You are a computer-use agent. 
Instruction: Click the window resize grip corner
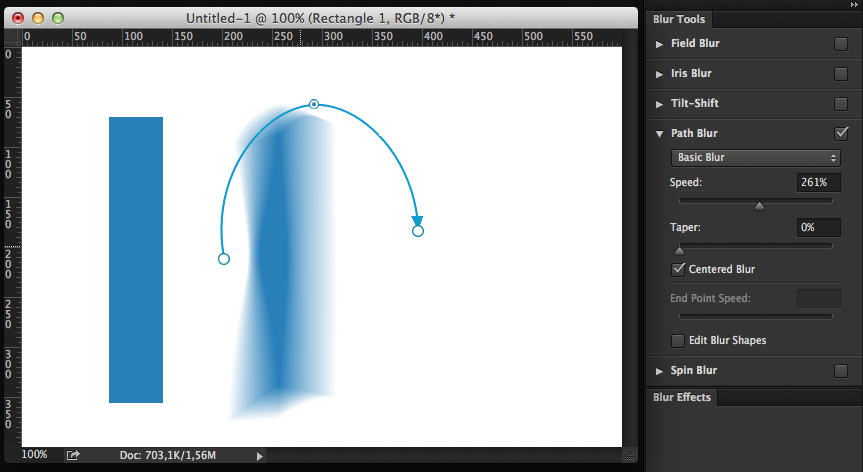pyautogui.click(x=629, y=456)
